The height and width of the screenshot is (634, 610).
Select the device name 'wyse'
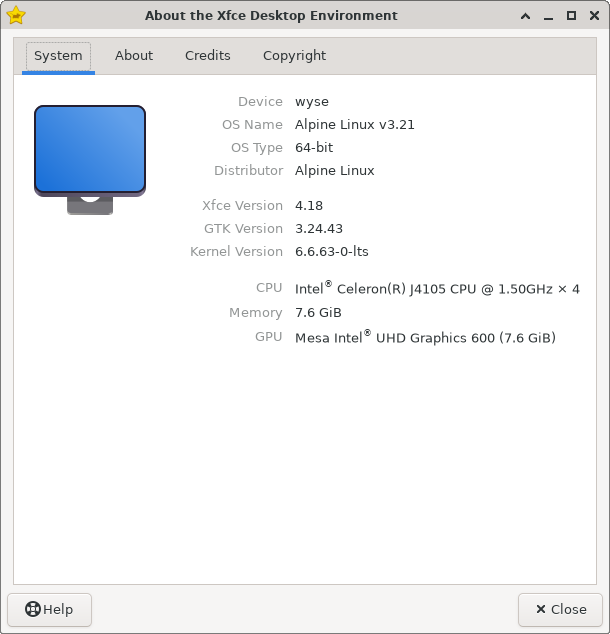coord(312,101)
